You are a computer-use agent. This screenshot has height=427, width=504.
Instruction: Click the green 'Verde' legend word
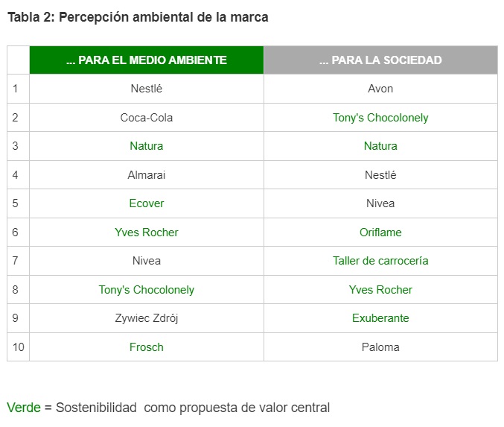[24, 408]
